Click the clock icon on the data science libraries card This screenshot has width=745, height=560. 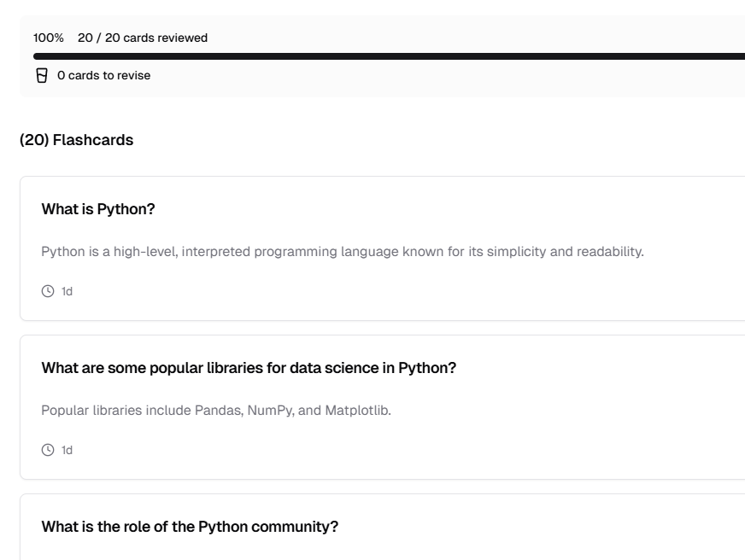[x=47, y=450]
